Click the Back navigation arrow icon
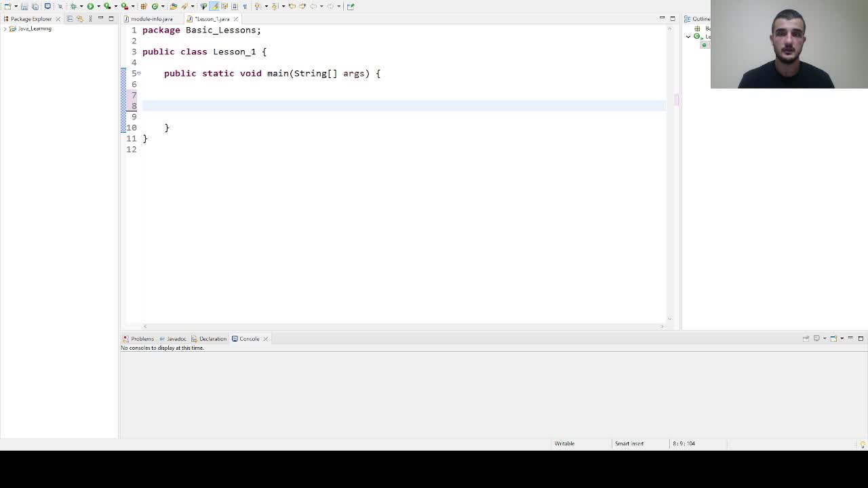Image resolution: width=868 pixels, height=488 pixels. (x=314, y=6)
